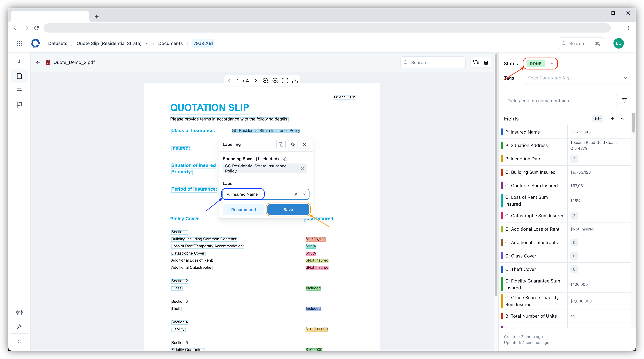Collapse the Fields section
644x359 pixels.
point(622,119)
